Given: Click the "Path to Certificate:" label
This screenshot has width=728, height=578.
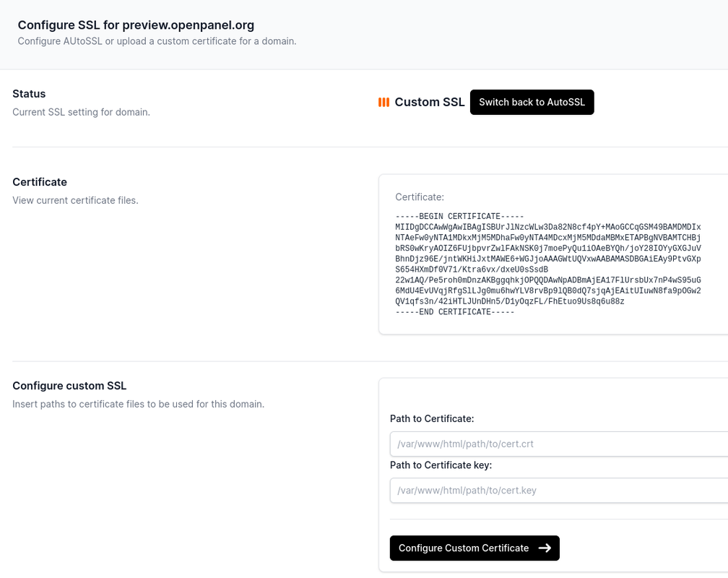Looking at the screenshot, I should point(432,419).
